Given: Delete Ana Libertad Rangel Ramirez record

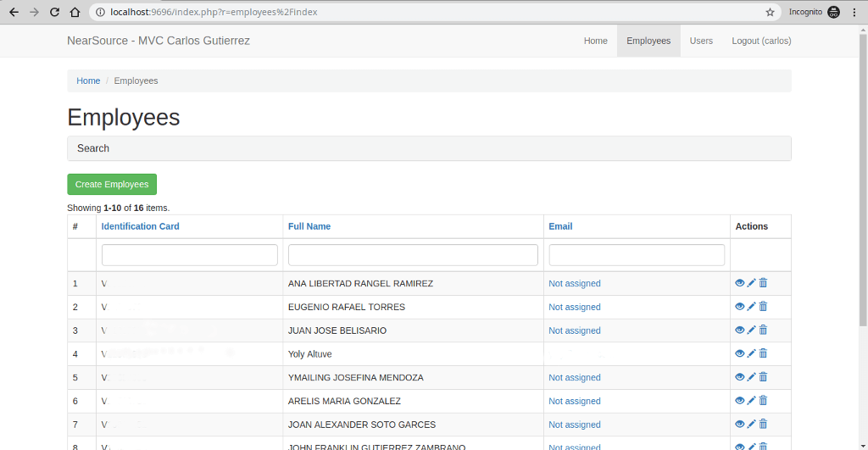Looking at the screenshot, I should pyautogui.click(x=763, y=283).
